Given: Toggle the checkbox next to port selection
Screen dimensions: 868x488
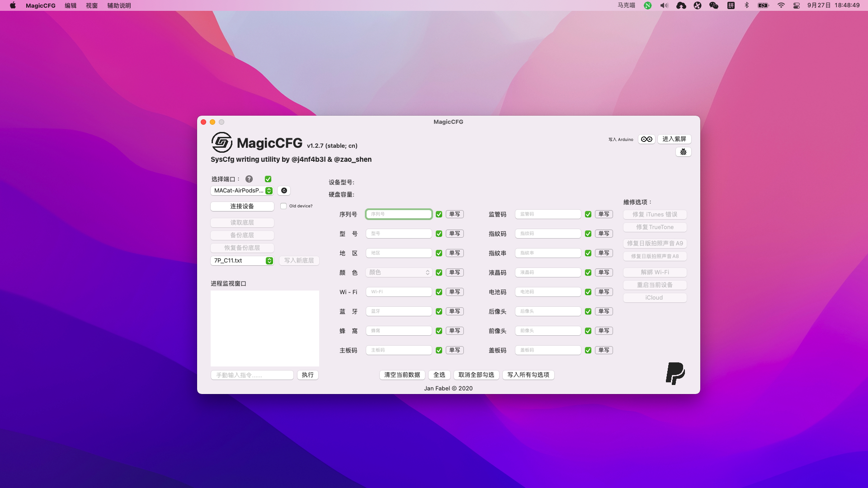Looking at the screenshot, I should pyautogui.click(x=268, y=179).
